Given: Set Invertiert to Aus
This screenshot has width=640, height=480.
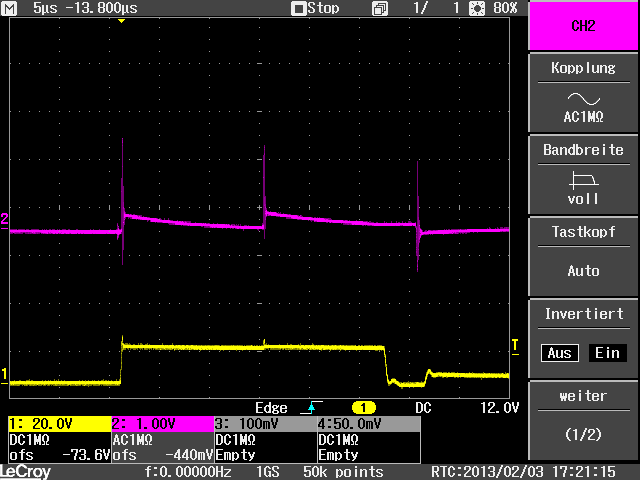Looking at the screenshot, I should (560, 353).
